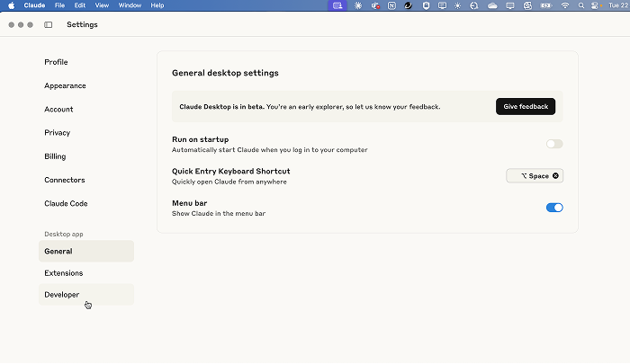This screenshot has height=364, width=630.
Task: Disable the Menu bar toggle
Action: point(554,208)
